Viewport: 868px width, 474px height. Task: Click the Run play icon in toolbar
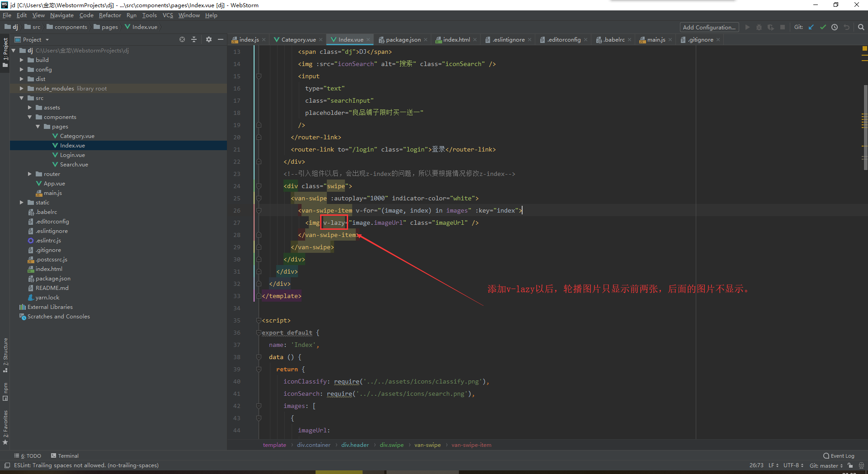[x=747, y=27]
